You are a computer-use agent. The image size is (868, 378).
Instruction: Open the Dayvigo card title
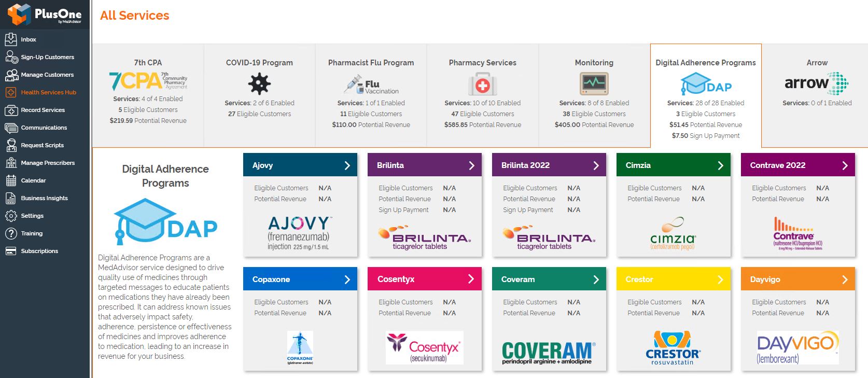point(765,279)
